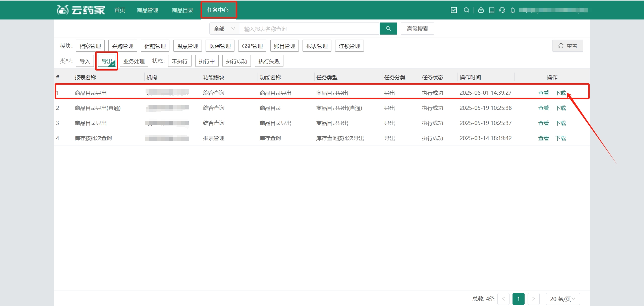This screenshot has height=306, width=644.
Task: Click 下载 for 2025-06-01 row
Action: [560, 93]
